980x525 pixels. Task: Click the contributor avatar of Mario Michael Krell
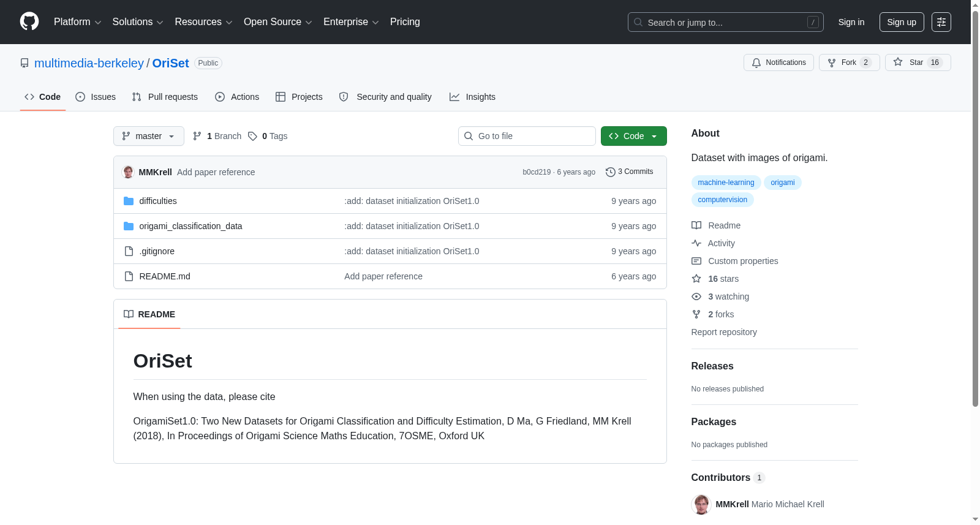701,504
